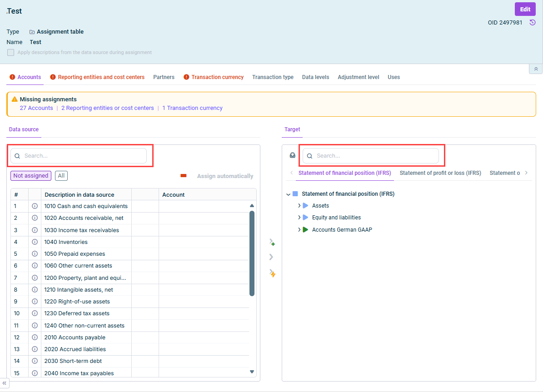Click the info icon for 2010 Accounts payable
Viewport: 543px width, 392px height.
(35, 337)
